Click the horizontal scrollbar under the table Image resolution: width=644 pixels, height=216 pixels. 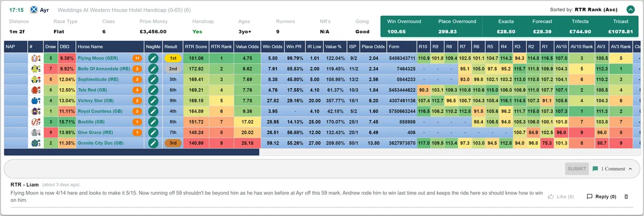point(131,152)
